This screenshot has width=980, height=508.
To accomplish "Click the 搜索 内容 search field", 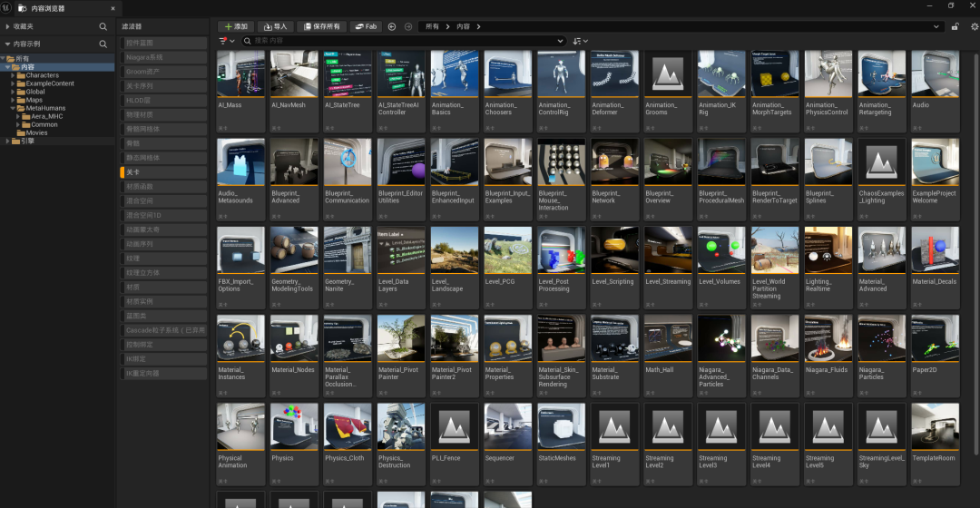I will (403, 41).
